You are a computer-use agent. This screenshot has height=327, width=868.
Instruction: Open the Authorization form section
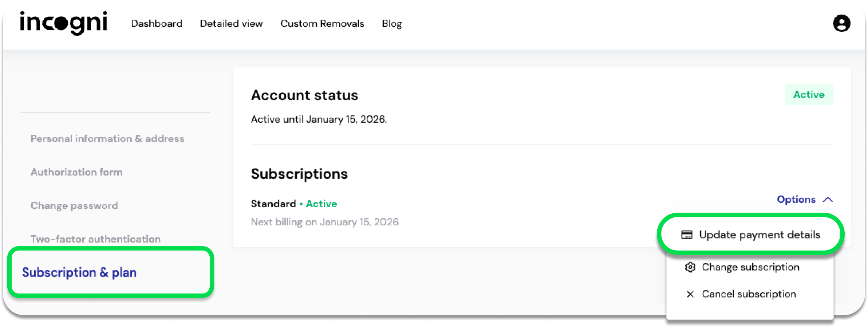pyautogui.click(x=76, y=172)
